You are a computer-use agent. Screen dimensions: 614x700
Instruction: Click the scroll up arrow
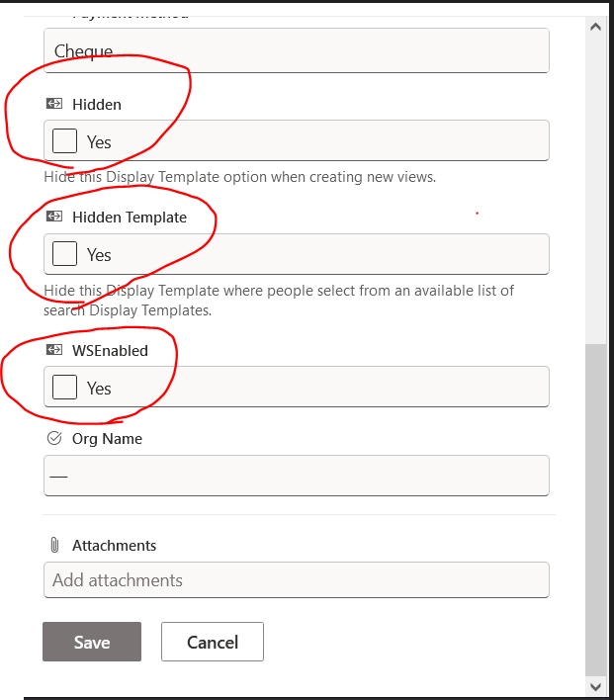coord(595,27)
